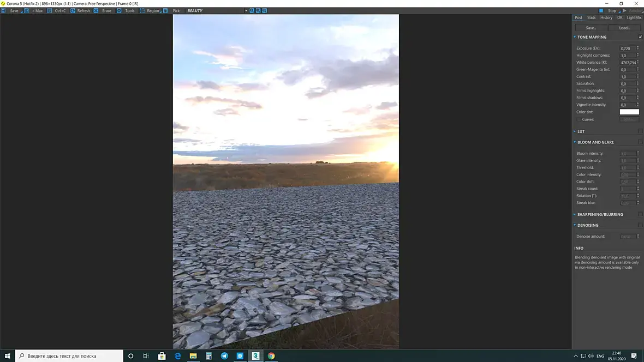The image size is (644, 362).
Task: Erase the frame buffer
Action: [103, 11]
